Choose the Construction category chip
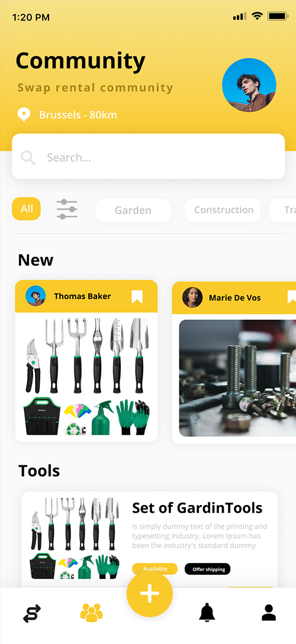This screenshot has width=296, height=644. pyautogui.click(x=223, y=211)
